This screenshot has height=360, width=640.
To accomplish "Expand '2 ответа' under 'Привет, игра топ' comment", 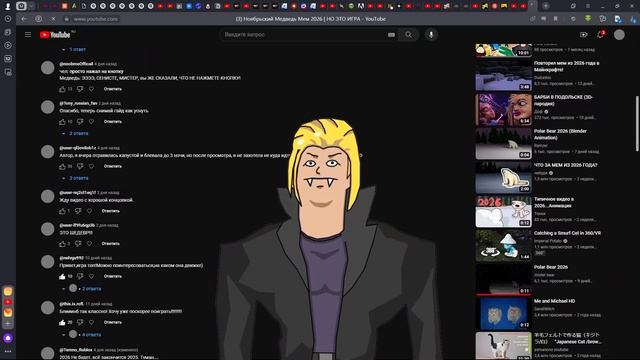I will point(82,289).
